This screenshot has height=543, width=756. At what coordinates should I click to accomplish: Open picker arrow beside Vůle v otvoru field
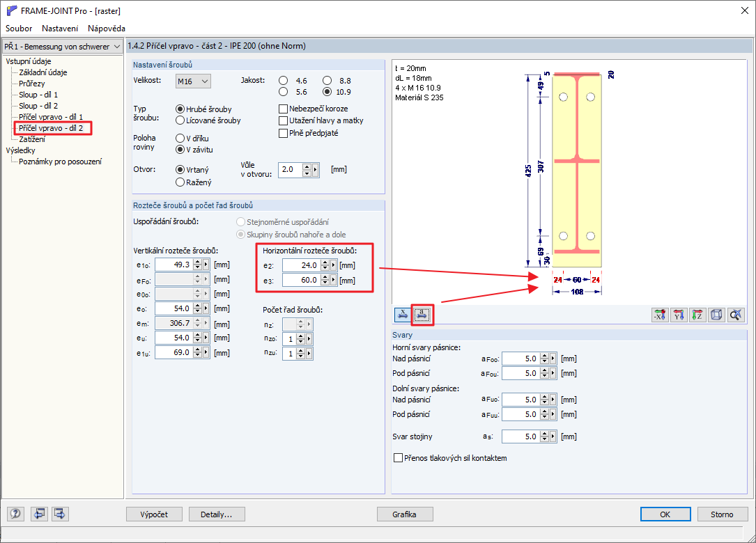point(316,170)
